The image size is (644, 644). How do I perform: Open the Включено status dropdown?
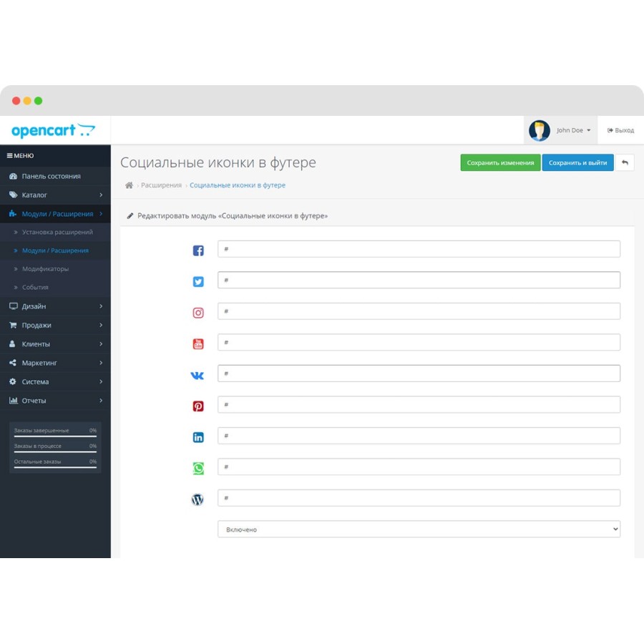click(x=419, y=530)
